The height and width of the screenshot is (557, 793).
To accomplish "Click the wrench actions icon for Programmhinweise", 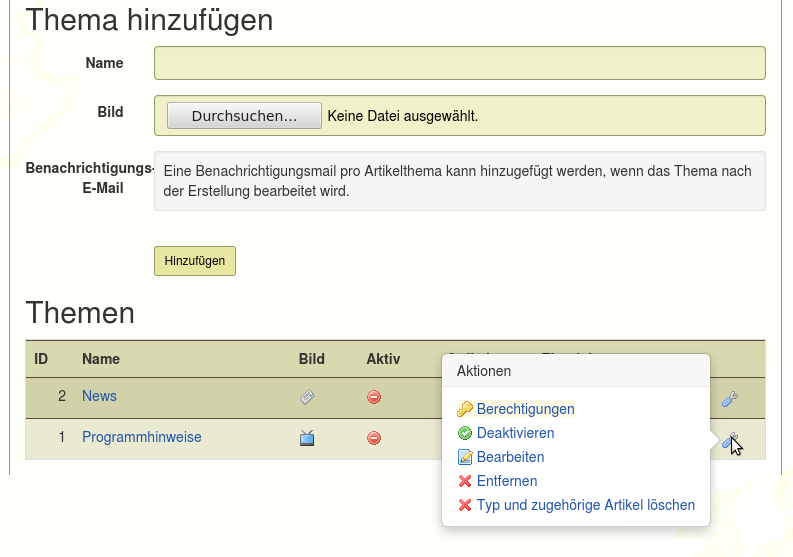I will (730, 440).
